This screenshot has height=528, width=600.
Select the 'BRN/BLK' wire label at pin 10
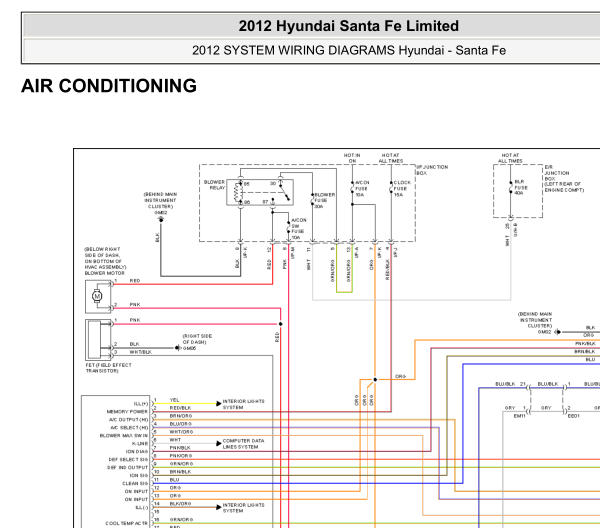click(x=180, y=472)
